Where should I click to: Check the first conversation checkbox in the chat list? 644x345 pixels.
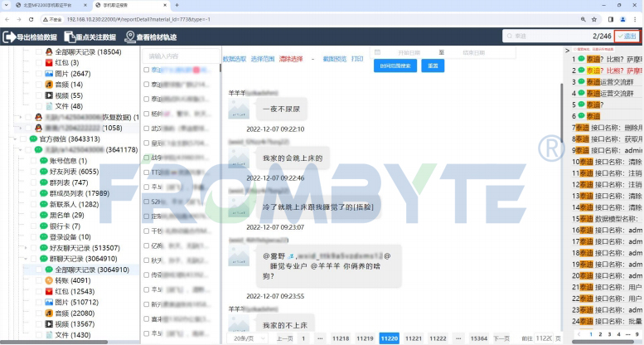pos(146,70)
